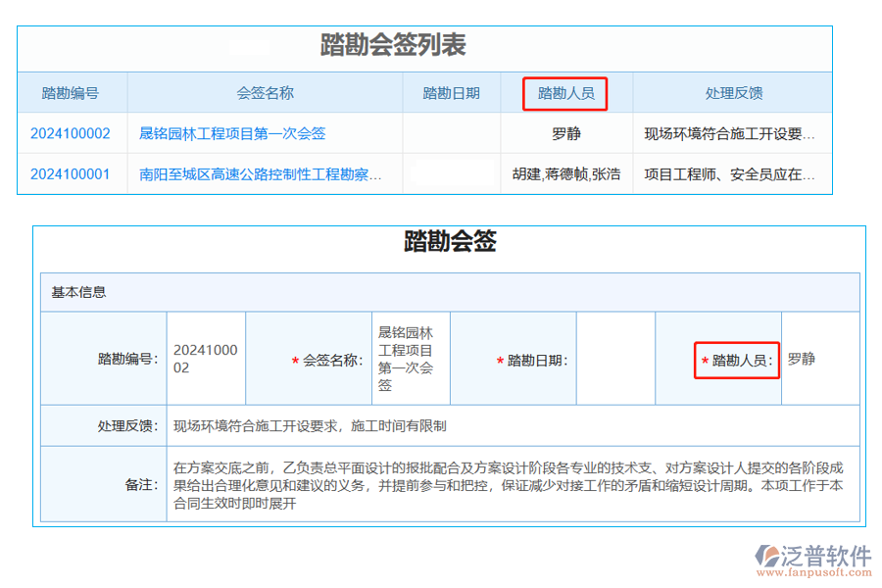Click the 踏勘日期 column header
882x588 pixels.
tap(451, 92)
